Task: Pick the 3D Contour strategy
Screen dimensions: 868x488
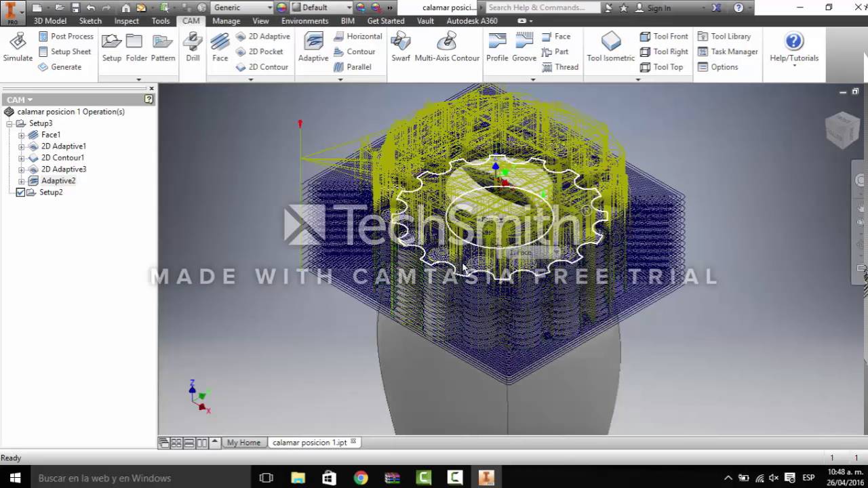Action: [x=354, y=52]
